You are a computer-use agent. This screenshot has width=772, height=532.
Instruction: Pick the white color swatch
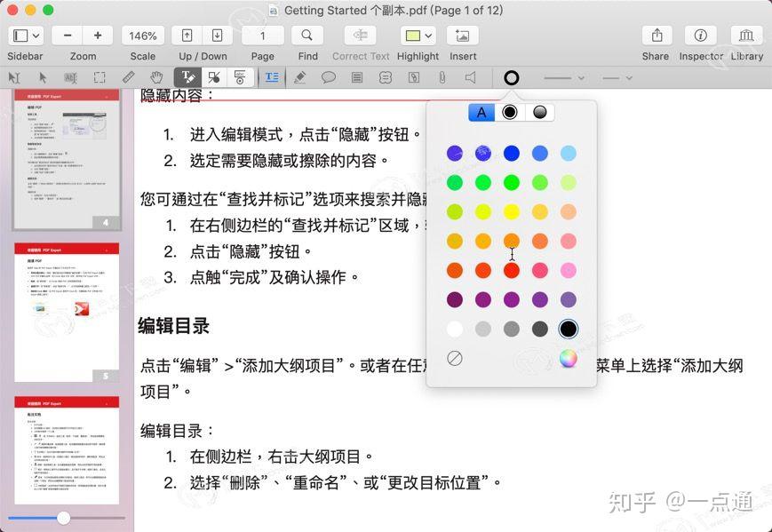[x=455, y=329]
